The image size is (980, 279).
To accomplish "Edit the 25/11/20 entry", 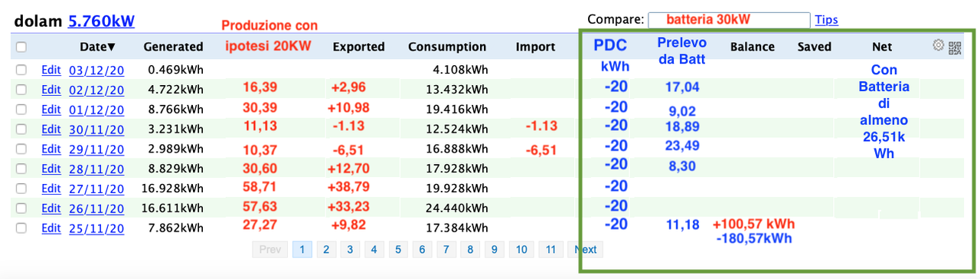I will (x=51, y=228).
